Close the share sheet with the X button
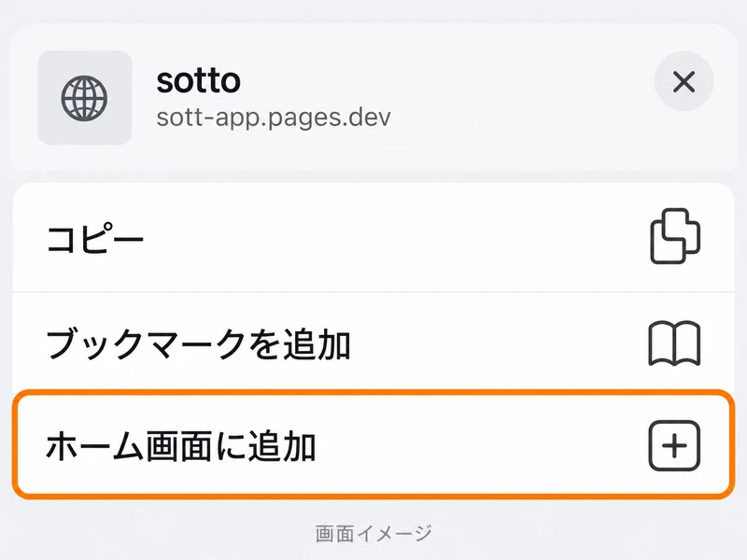This screenshot has height=560, width=747. point(684,81)
